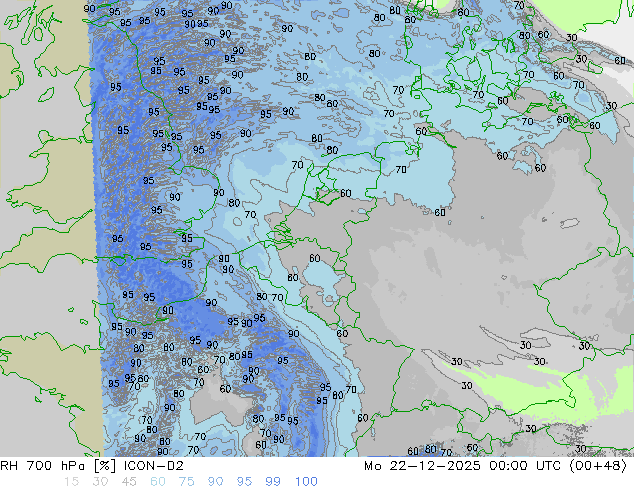The image size is (634, 490).
Task: Select the legend value 95 in the color scale
Action: (244, 482)
